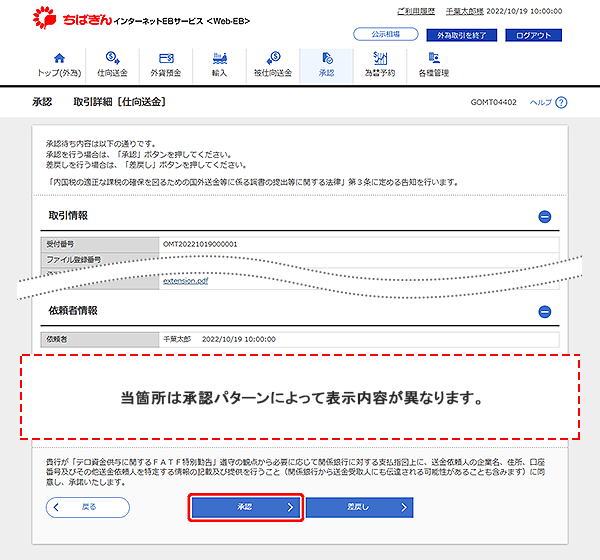This screenshot has height=560, width=600.
Task: Click the 依頼者 label cell
Action: coord(100,339)
